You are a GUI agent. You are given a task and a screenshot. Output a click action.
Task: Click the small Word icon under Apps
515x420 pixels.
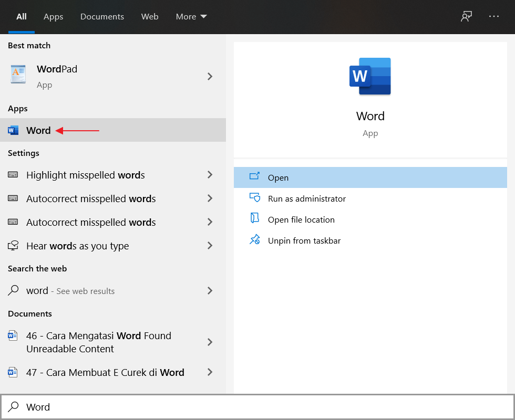point(13,130)
